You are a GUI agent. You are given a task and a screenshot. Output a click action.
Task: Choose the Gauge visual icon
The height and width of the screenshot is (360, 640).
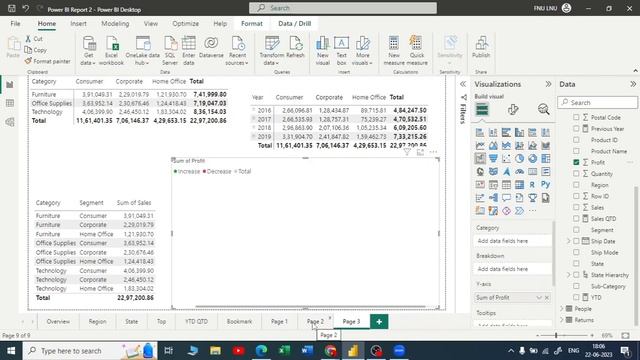click(x=519, y=172)
